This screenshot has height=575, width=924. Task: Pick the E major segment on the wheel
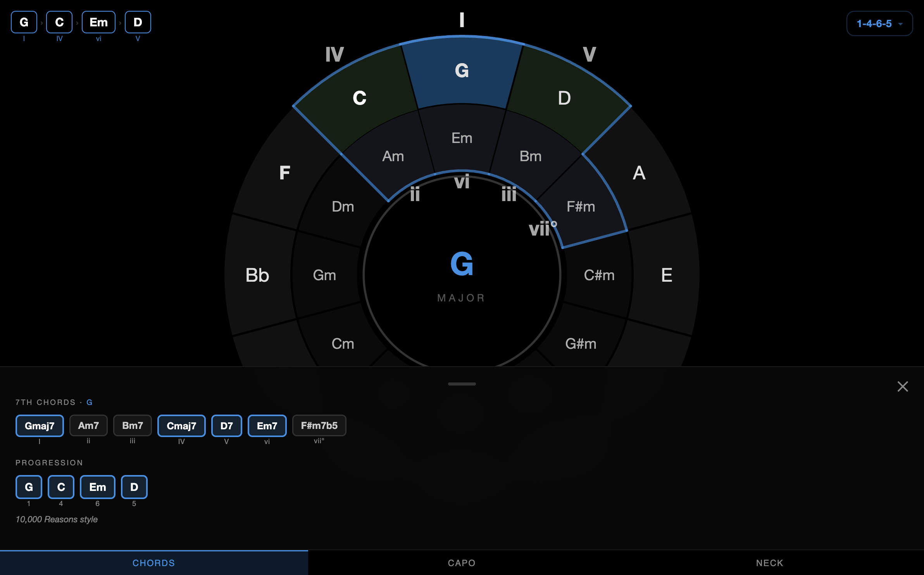[x=667, y=275]
